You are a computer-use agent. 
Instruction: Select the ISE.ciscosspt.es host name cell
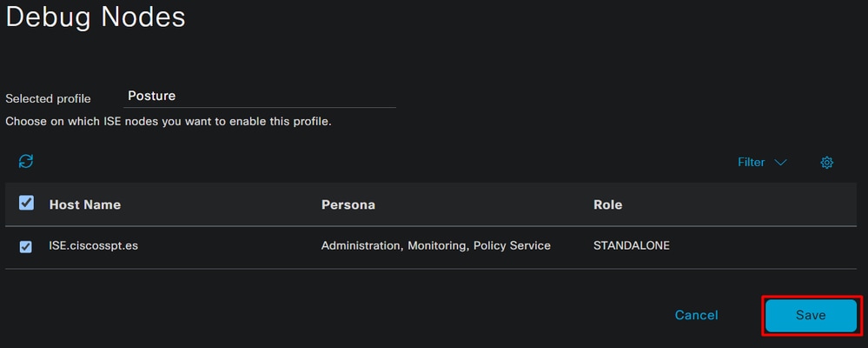click(94, 245)
